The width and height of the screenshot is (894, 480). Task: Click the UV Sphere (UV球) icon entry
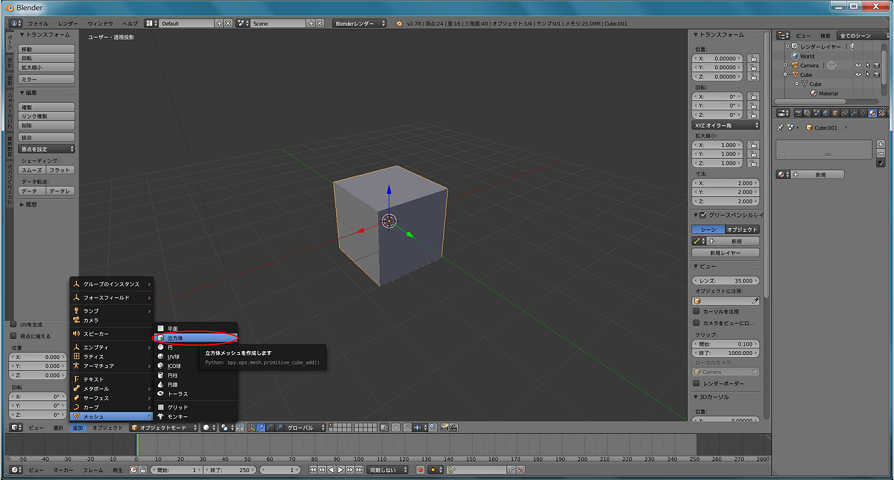tap(160, 357)
